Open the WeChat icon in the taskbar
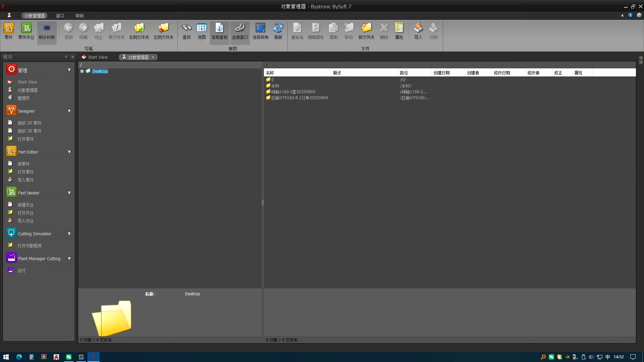This screenshot has height=362, width=644. point(69,357)
